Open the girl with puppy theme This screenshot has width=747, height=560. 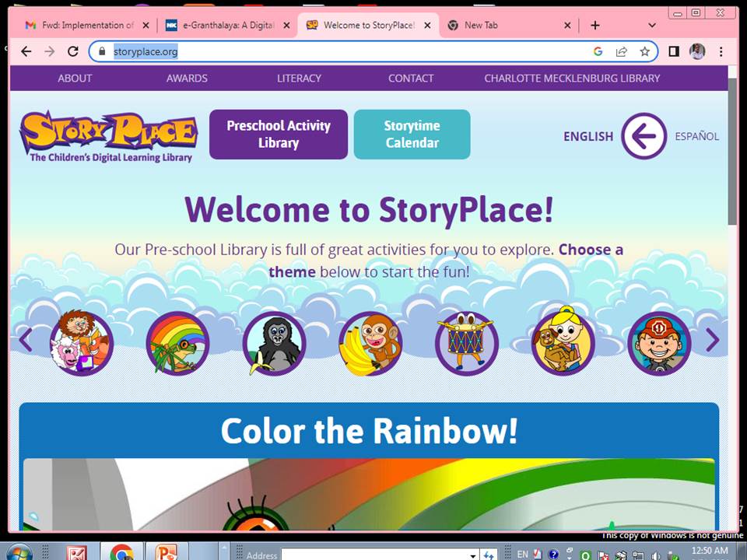[563, 343]
